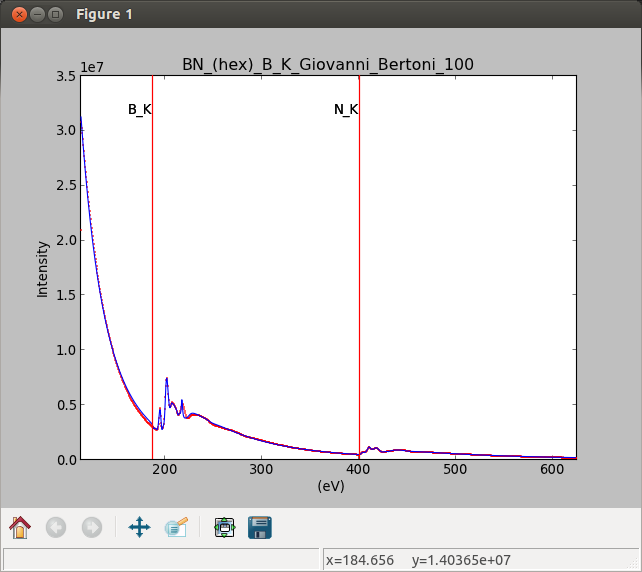Select the Pan axes tool
This screenshot has height=572, width=642.
[139, 526]
